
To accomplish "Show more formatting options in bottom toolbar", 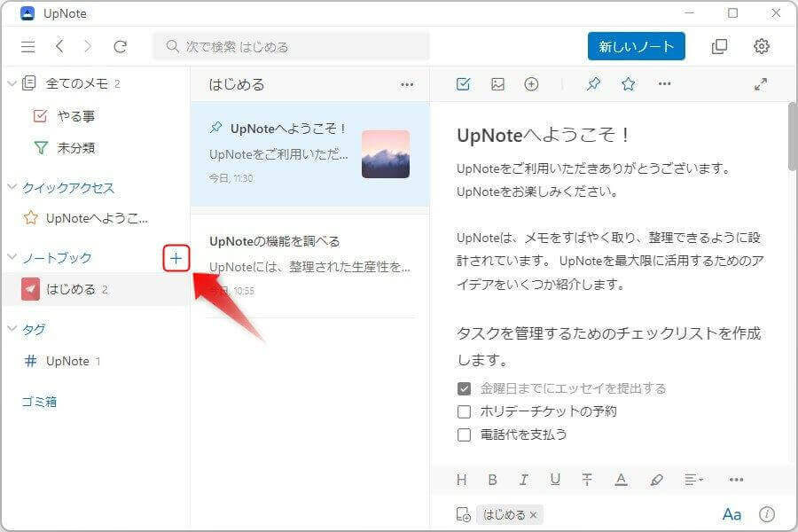I will click(x=736, y=480).
